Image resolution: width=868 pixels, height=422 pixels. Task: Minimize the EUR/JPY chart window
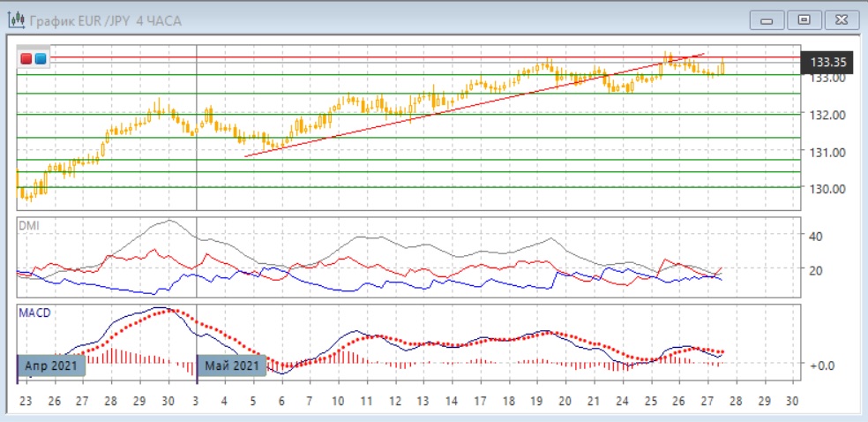pos(766,20)
